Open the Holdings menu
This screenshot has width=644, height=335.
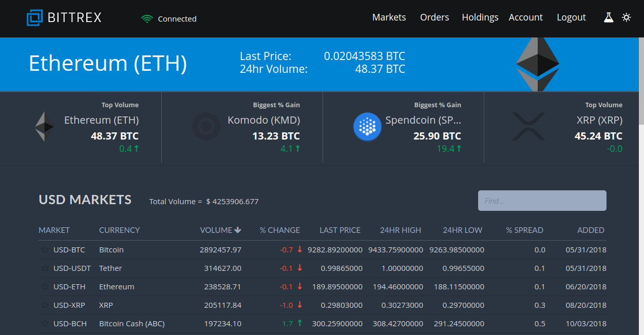[480, 17]
